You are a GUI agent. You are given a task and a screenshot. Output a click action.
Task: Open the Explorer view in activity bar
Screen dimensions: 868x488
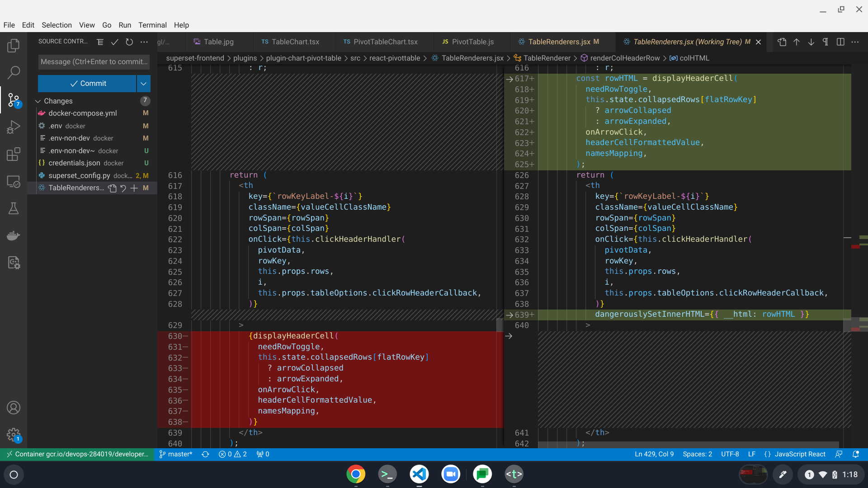(14, 45)
